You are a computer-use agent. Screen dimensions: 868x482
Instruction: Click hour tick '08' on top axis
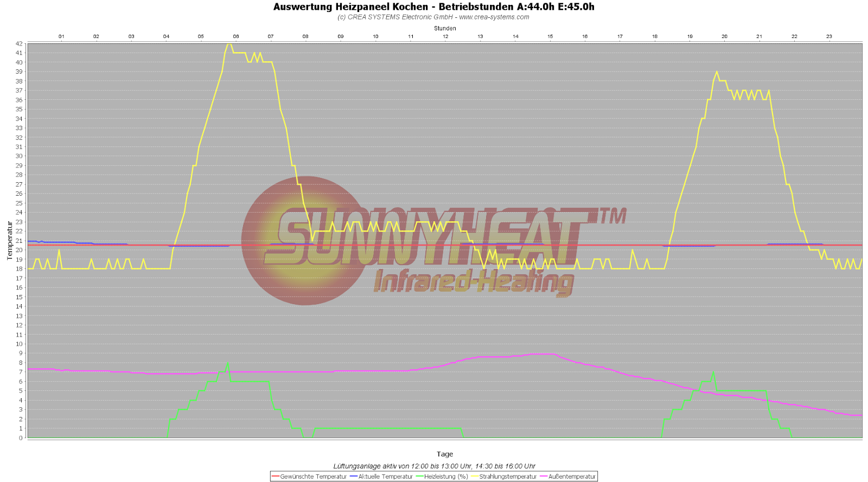pos(305,36)
